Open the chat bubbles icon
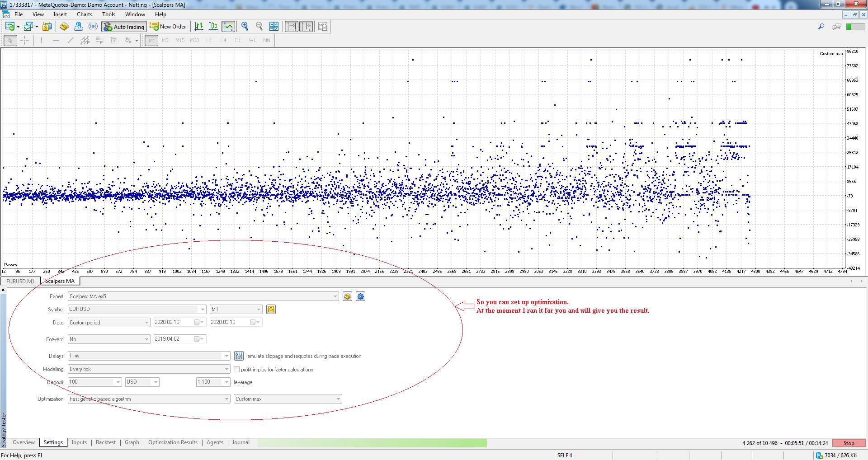 836,27
